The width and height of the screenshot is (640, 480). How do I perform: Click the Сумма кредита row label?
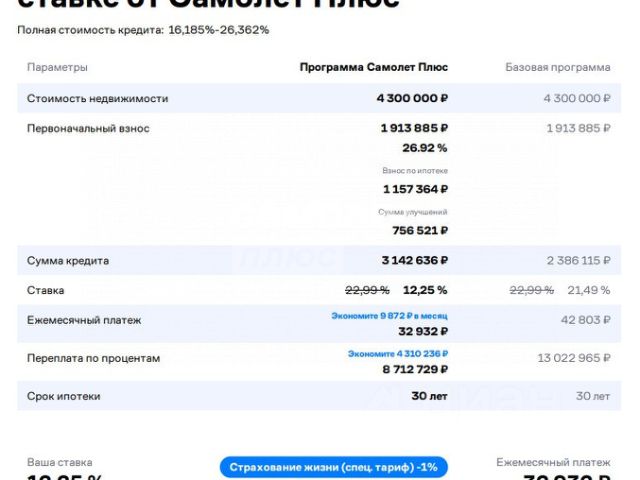[x=68, y=260]
